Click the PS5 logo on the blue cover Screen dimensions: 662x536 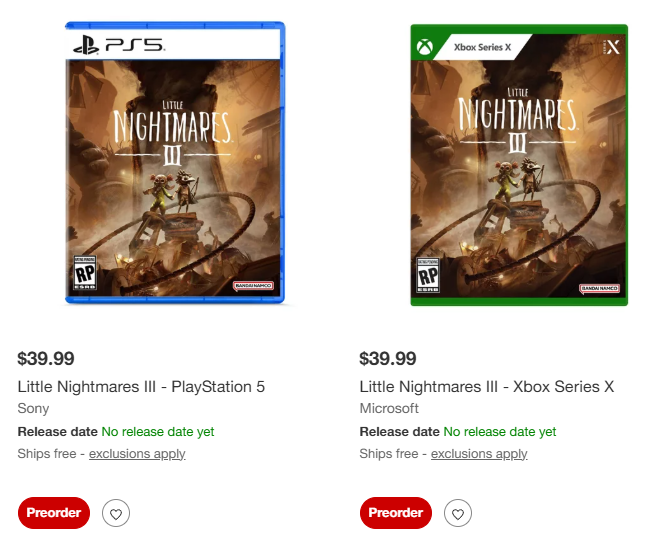point(119,45)
